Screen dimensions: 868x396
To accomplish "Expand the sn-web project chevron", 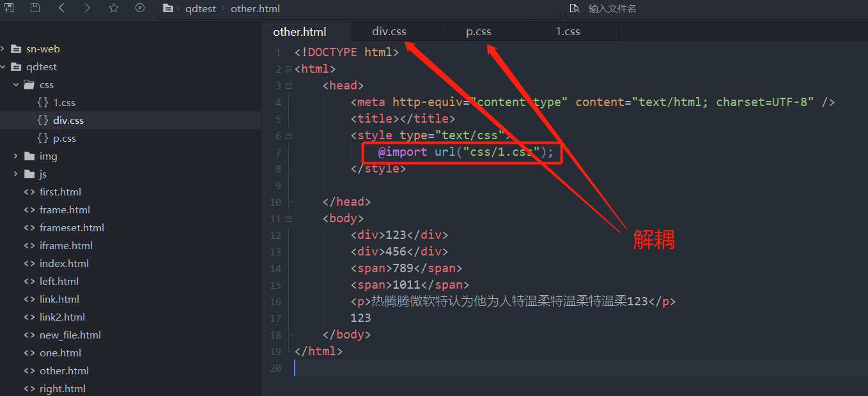I will (3, 49).
